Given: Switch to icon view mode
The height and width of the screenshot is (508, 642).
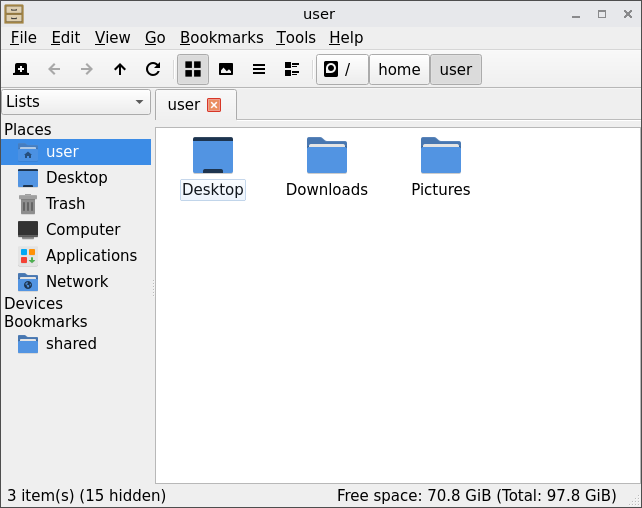Looking at the screenshot, I should [x=193, y=69].
